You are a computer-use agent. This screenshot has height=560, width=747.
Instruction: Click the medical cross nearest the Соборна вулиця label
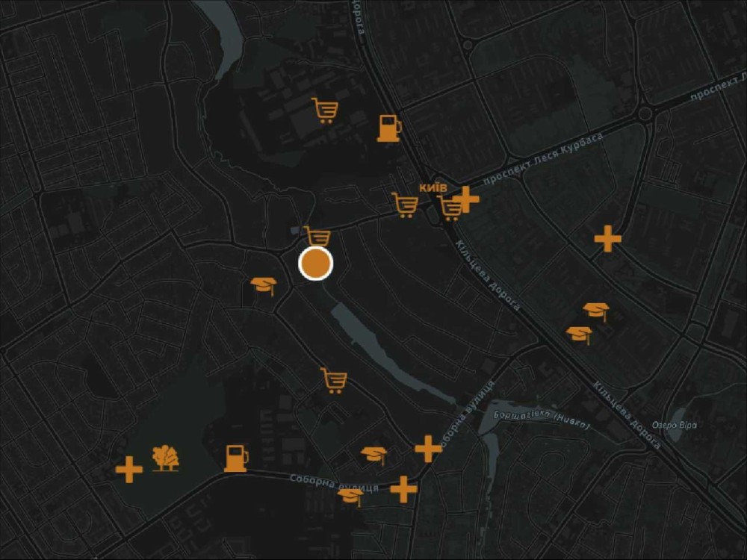click(x=403, y=489)
